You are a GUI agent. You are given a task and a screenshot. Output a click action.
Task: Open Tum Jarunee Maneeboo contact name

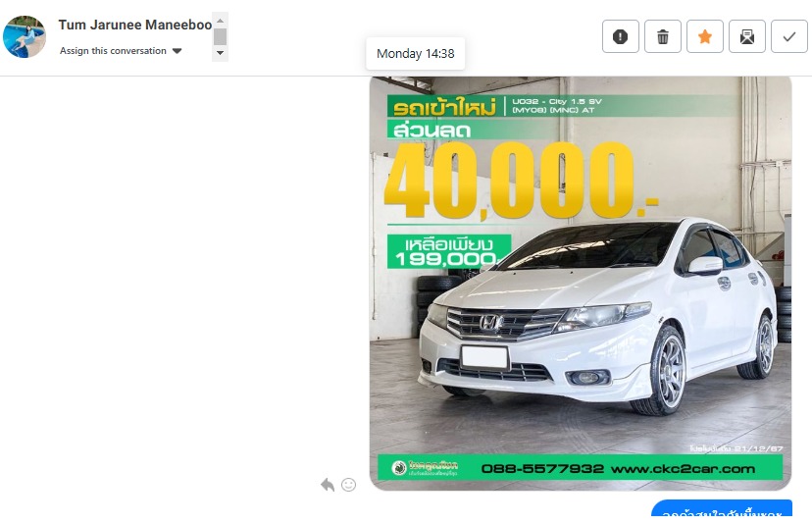tap(135, 25)
